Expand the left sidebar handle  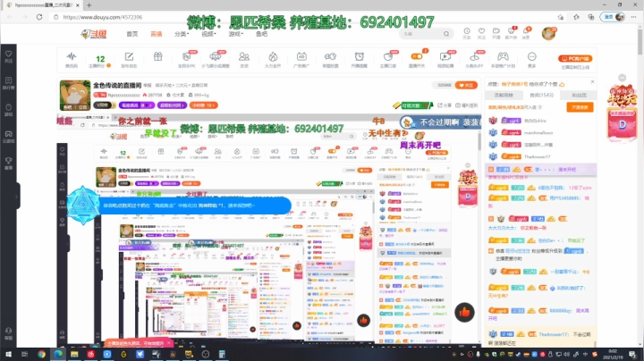pos(18,196)
